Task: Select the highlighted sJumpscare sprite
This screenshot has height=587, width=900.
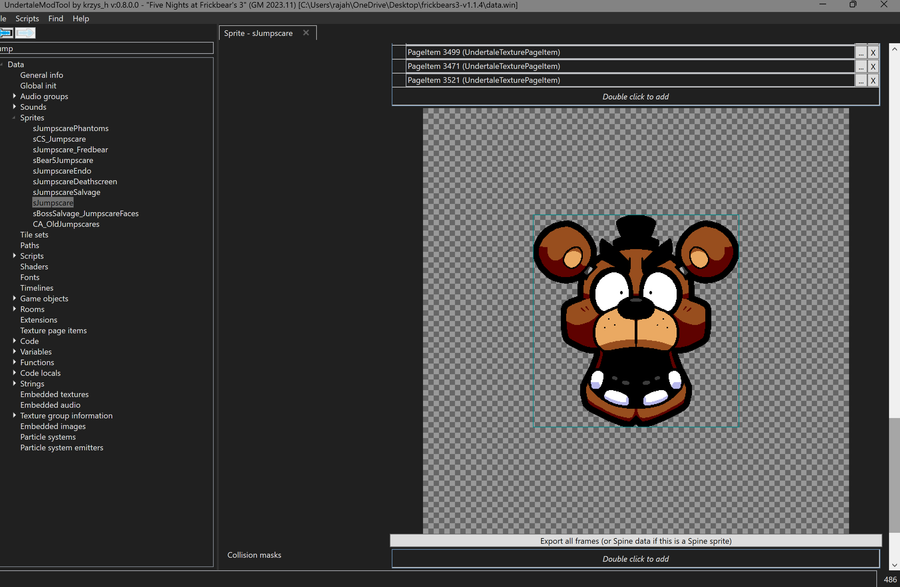Action: [x=53, y=203]
